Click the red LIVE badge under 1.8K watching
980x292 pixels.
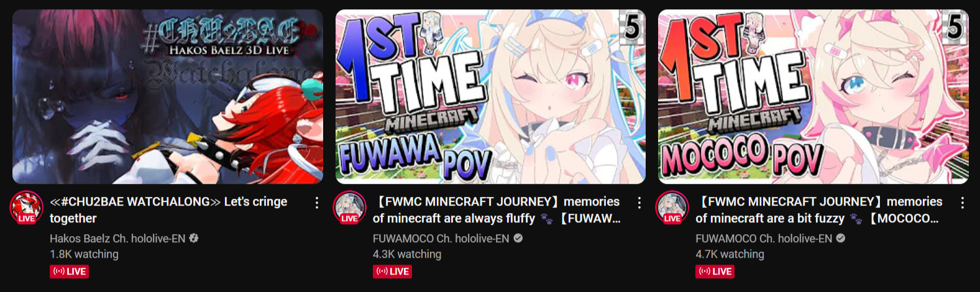70,271
